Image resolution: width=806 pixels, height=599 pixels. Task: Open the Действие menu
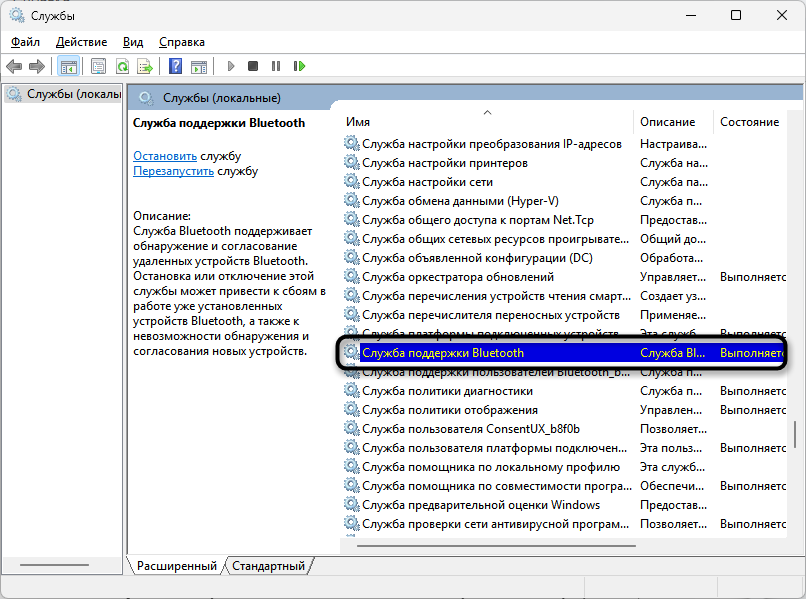pyautogui.click(x=81, y=42)
